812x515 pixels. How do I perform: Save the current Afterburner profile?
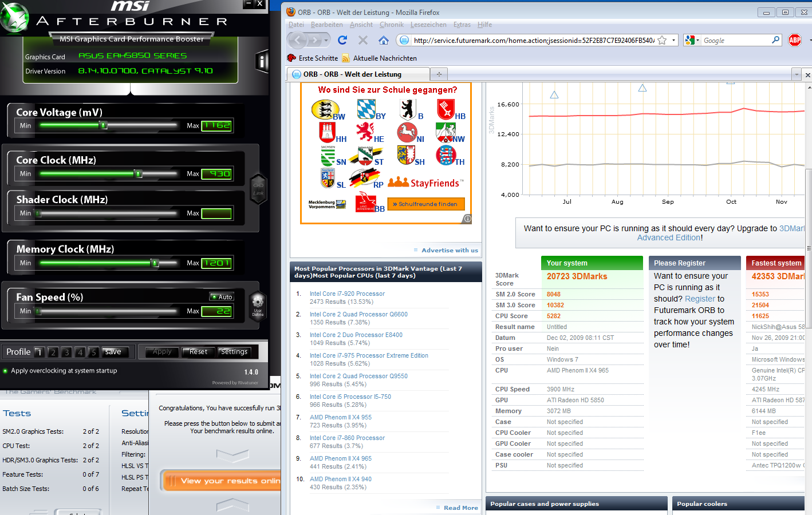point(113,352)
